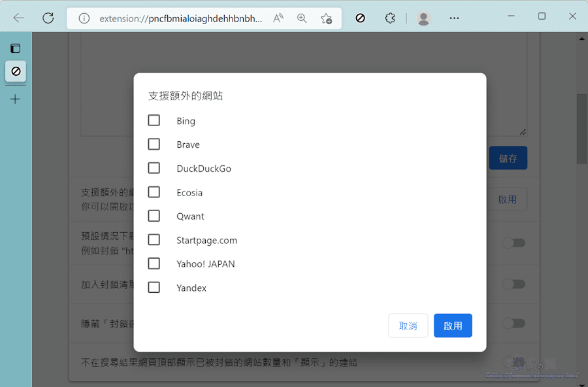This screenshot has height=387, width=588.
Task: Select the Qwant checkbox
Action: (x=154, y=216)
